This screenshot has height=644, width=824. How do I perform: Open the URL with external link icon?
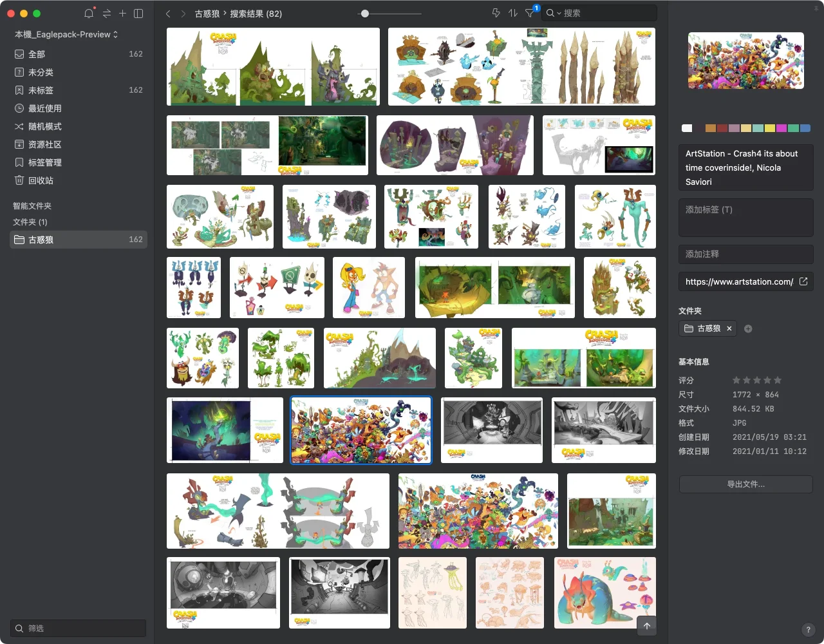pyautogui.click(x=803, y=281)
